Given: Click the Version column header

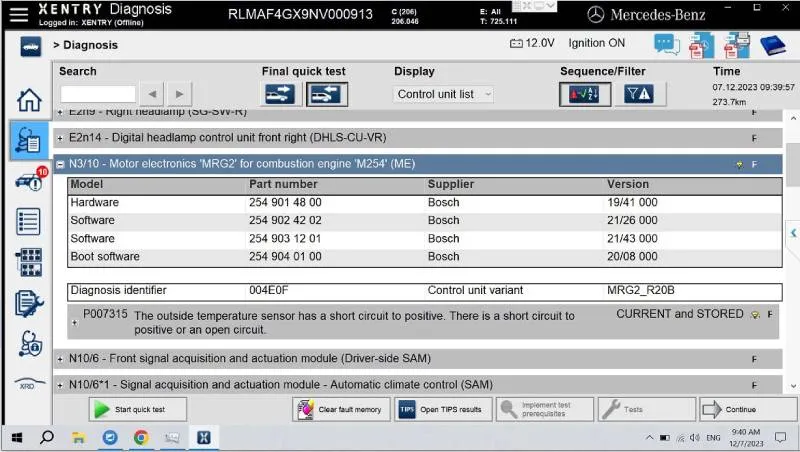Looking at the screenshot, I should point(628,184).
